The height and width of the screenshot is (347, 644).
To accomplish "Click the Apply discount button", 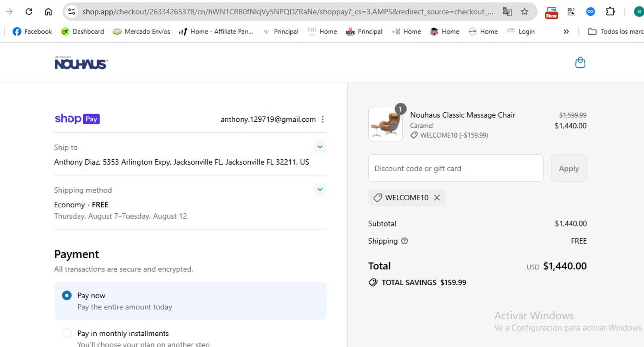I will [569, 168].
